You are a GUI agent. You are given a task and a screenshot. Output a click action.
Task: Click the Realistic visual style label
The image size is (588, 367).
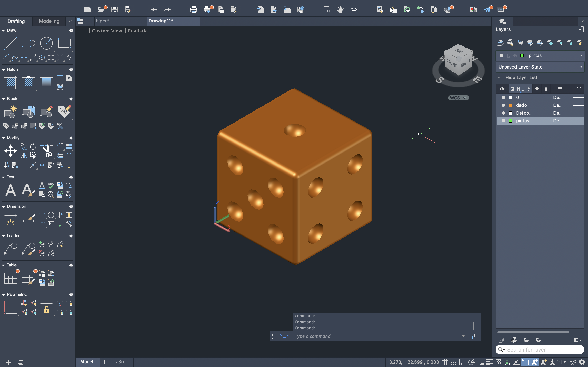pos(138,31)
